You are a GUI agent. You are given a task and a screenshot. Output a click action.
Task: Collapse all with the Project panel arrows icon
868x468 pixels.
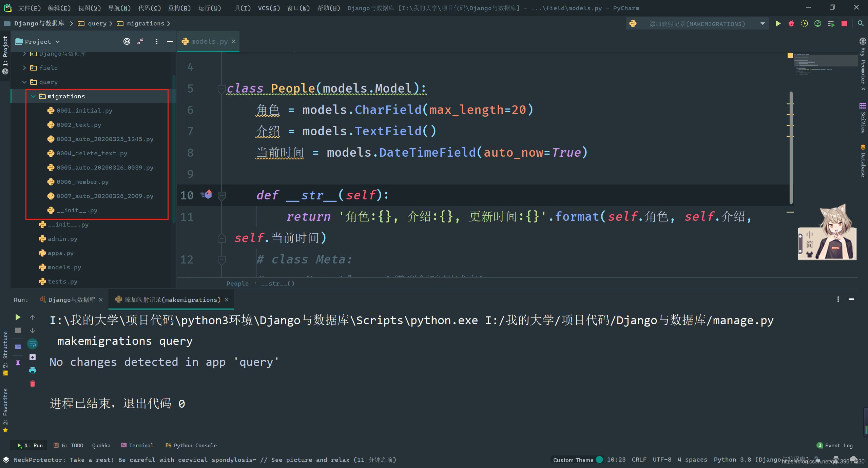coord(140,41)
